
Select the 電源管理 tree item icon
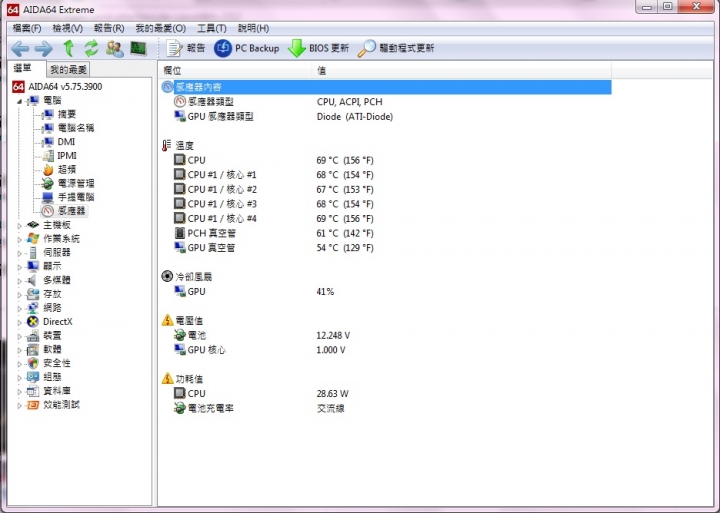[x=48, y=183]
